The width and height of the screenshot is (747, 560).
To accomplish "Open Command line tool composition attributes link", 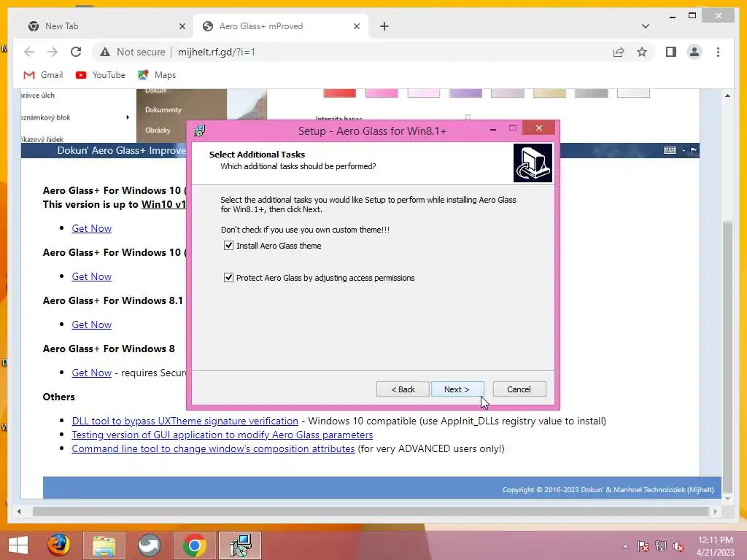I will (213, 448).
